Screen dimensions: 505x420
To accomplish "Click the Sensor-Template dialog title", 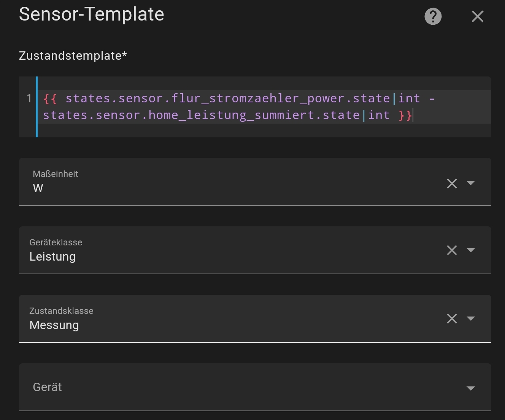I will (x=92, y=14).
